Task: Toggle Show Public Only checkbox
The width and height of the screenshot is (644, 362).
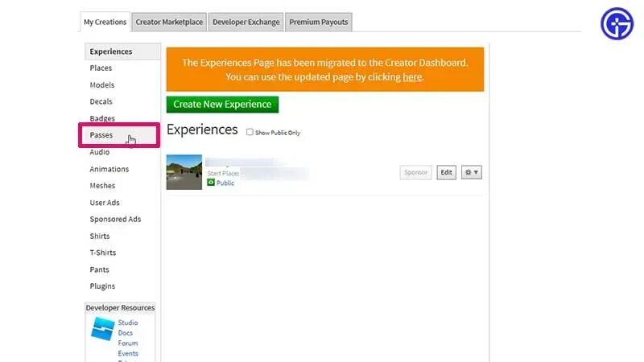Action: click(x=250, y=132)
